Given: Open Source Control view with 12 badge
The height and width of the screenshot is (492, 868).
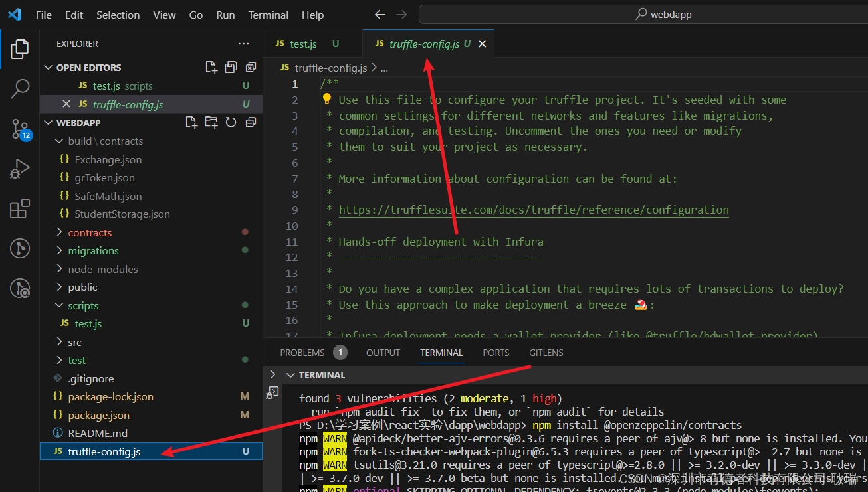Looking at the screenshot, I should click(21, 129).
